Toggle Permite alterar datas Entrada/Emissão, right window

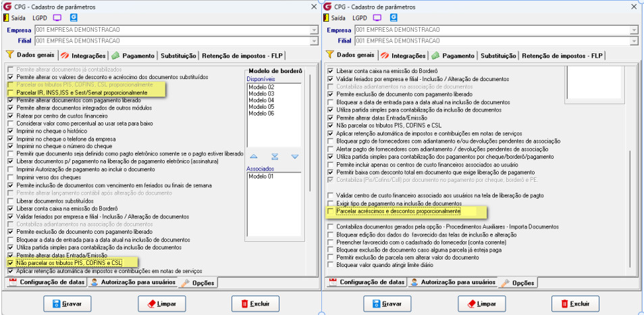point(331,118)
